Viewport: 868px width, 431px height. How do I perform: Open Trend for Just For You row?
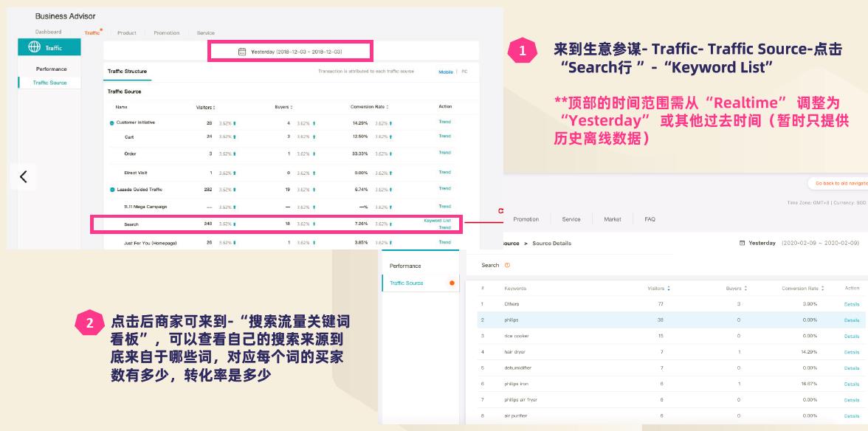click(x=444, y=242)
